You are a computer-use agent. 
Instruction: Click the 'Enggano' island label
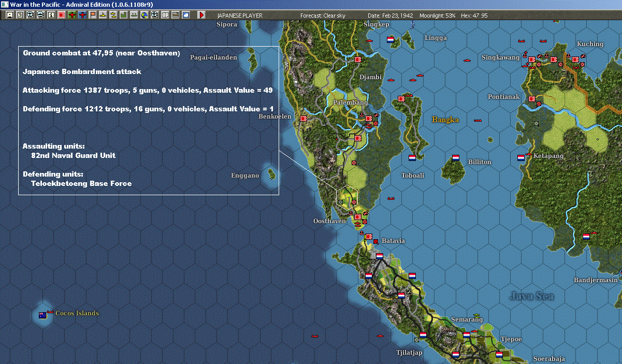245,176
